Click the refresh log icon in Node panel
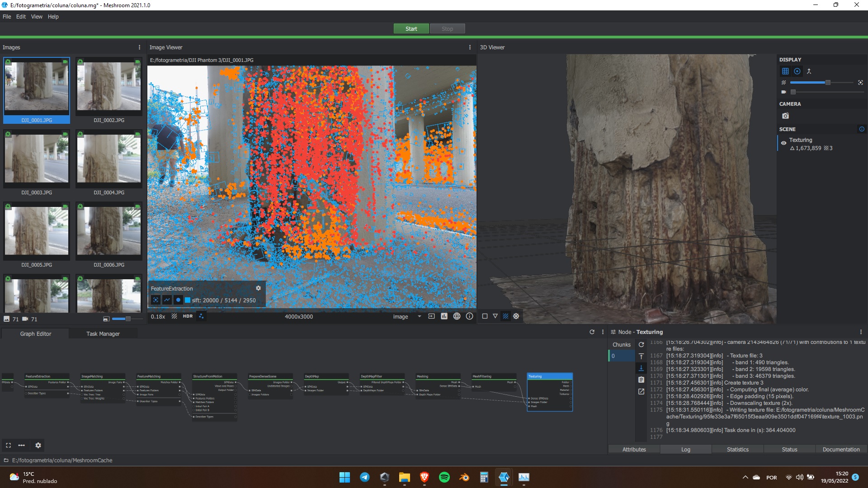 click(641, 344)
